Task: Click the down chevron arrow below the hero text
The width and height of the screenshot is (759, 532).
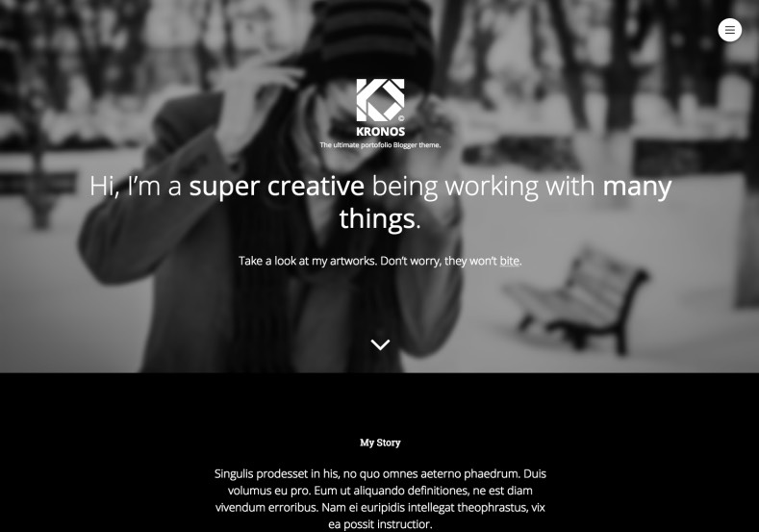Action: [380, 344]
